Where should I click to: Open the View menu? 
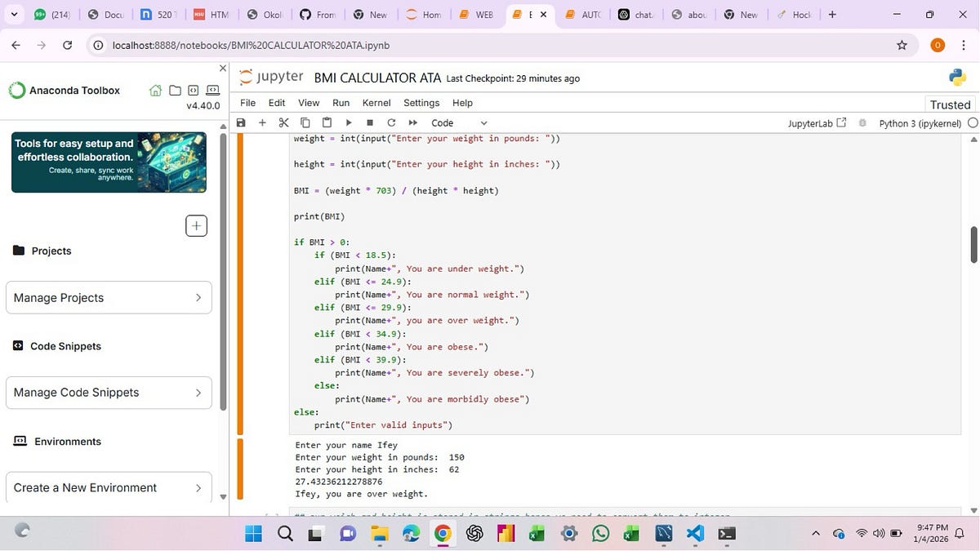tap(309, 103)
